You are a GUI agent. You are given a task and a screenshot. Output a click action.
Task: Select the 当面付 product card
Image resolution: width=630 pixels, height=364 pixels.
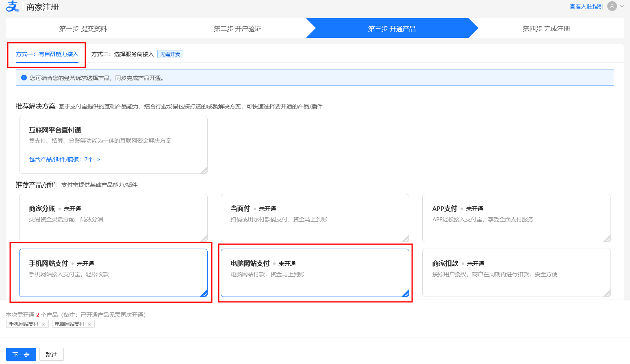[x=315, y=218]
